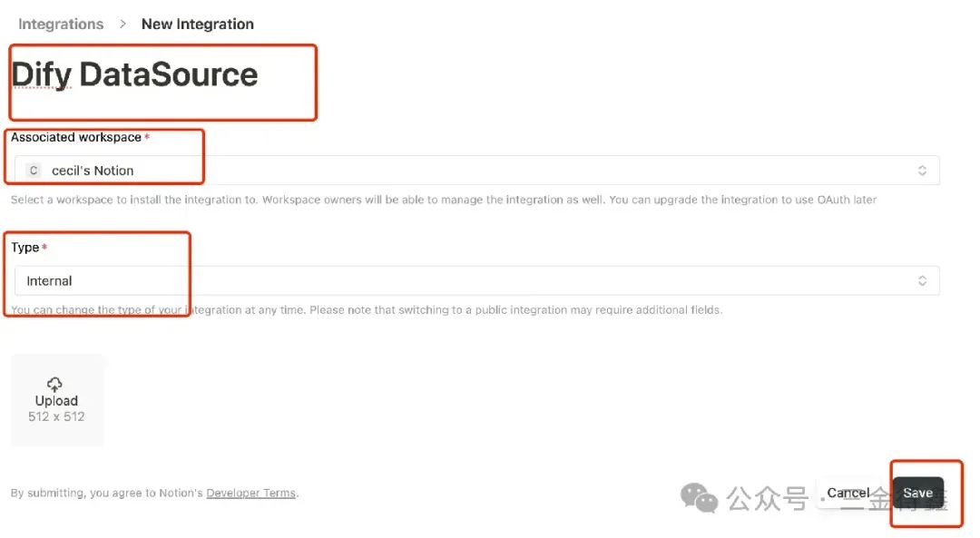Save the new integration
The height and width of the screenshot is (538, 980).
coord(917,494)
